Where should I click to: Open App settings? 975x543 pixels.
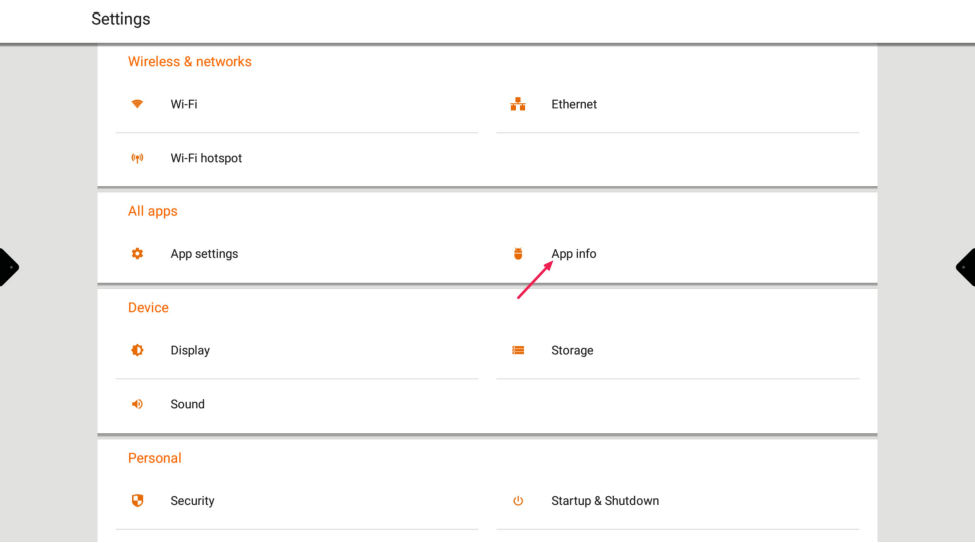click(204, 254)
